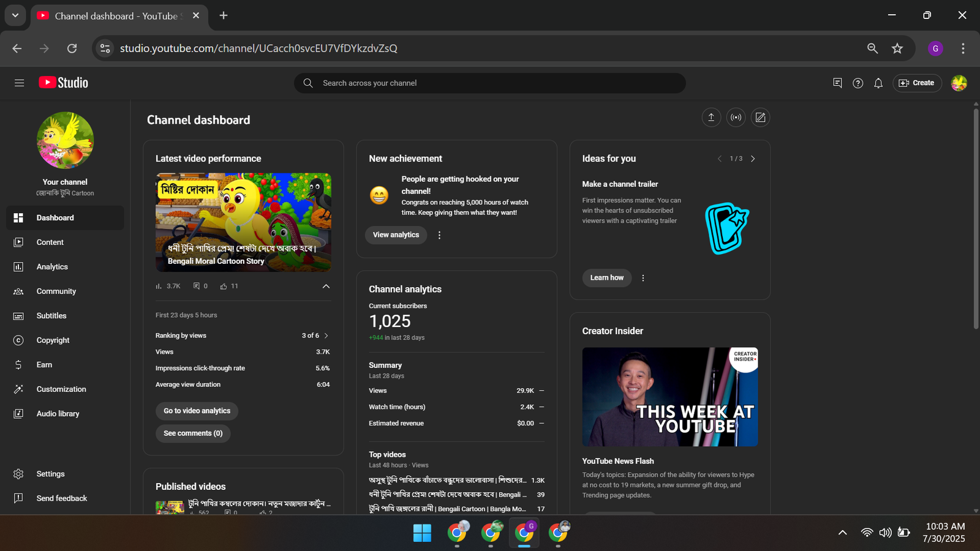Open the hamburger navigation menu
980x551 pixels.
[x=19, y=83]
